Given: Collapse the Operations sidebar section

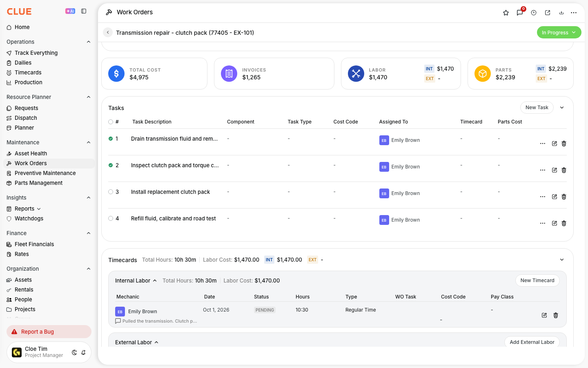Looking at the screenshot, I should (x=89, y=42).
